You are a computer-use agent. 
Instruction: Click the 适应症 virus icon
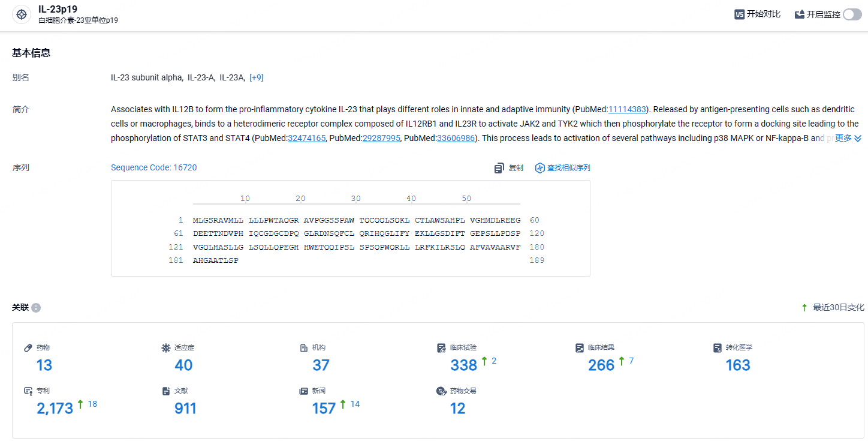click(x=166, y=348)
